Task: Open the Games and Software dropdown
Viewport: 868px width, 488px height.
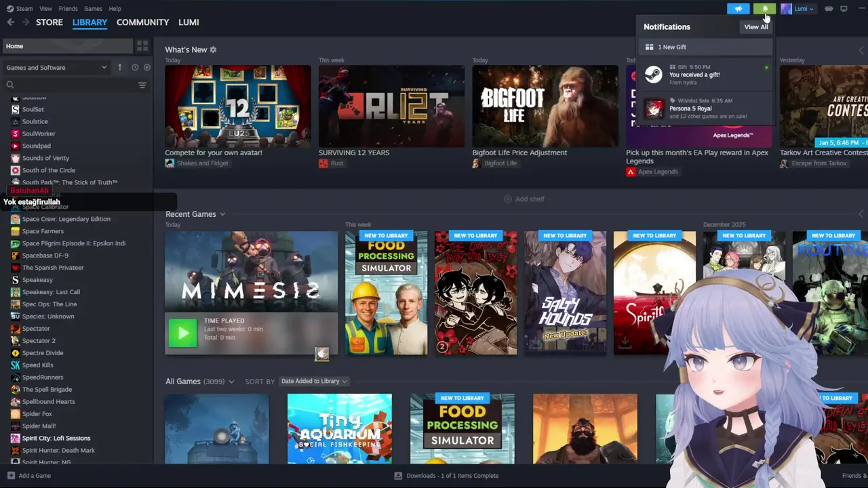Action: point(57,67)
